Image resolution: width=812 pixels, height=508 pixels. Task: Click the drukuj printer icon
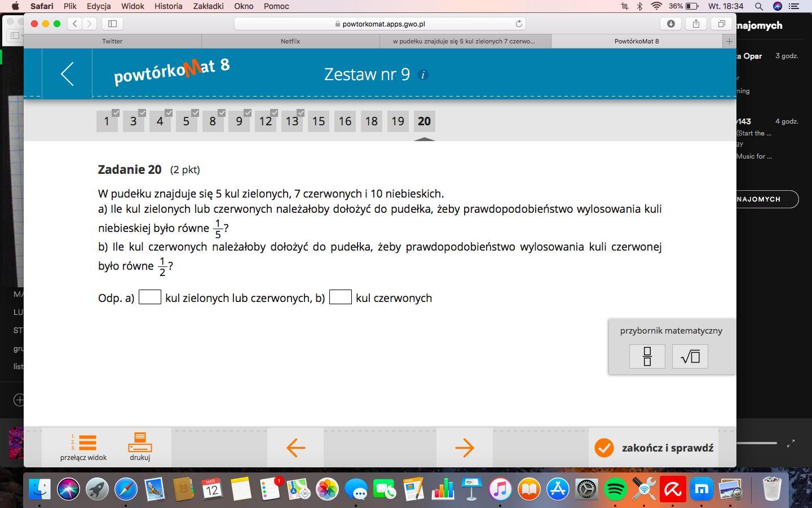click(140, 442)
